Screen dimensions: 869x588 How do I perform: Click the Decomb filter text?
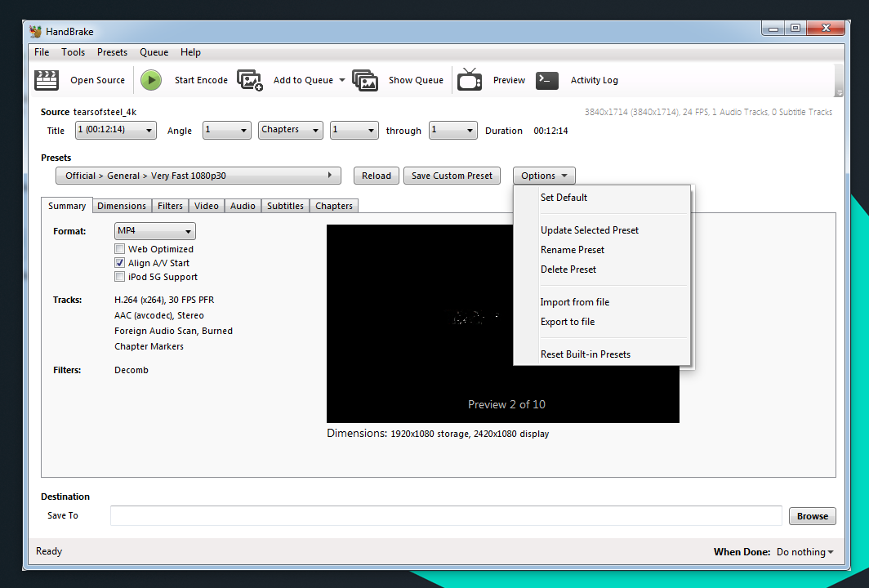pos(131,370)
